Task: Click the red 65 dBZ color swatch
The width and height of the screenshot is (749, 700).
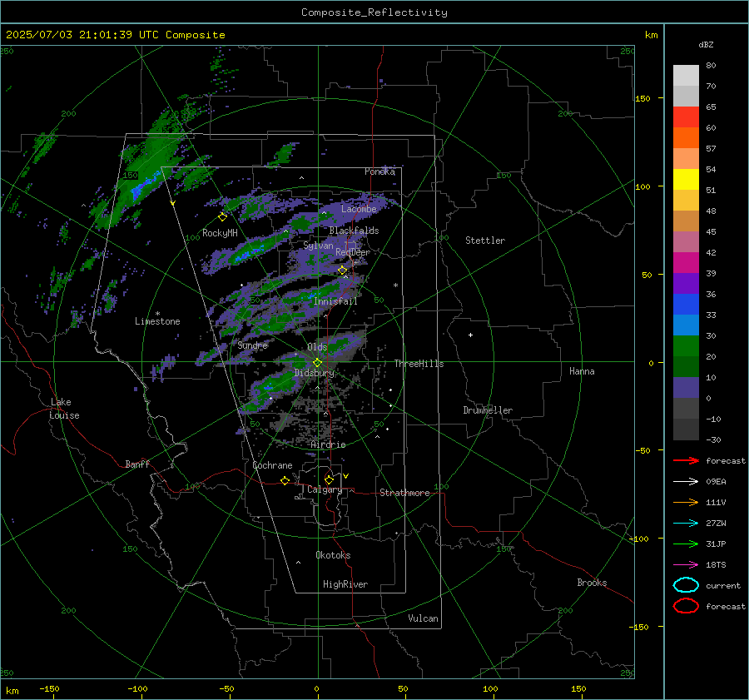Action: tap(686, 117)
